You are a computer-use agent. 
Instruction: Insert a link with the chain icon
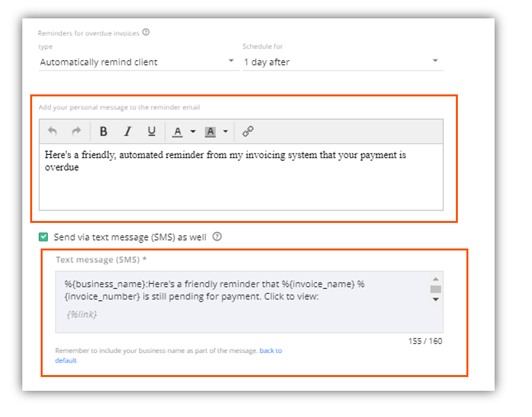click(x=248, y=131)
